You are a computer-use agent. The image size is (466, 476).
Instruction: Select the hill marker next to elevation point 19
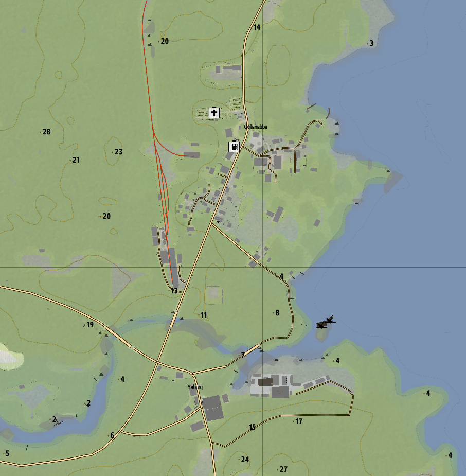(100, 333)
